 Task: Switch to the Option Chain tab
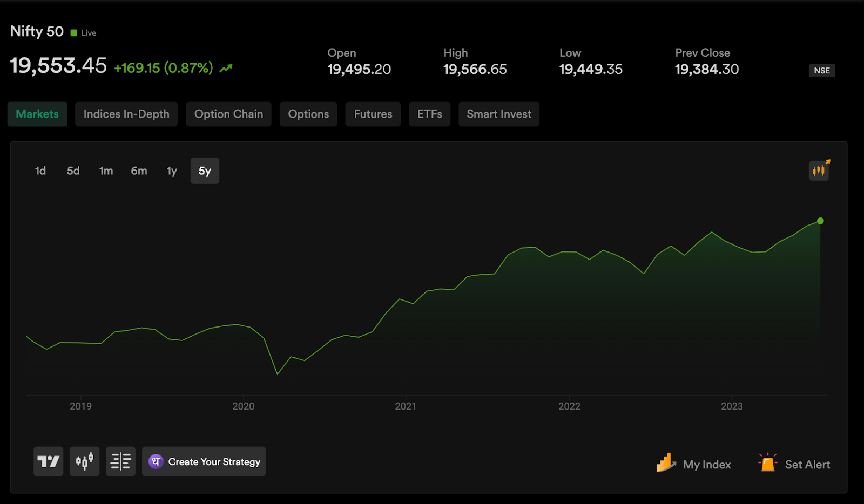[229, 114]
